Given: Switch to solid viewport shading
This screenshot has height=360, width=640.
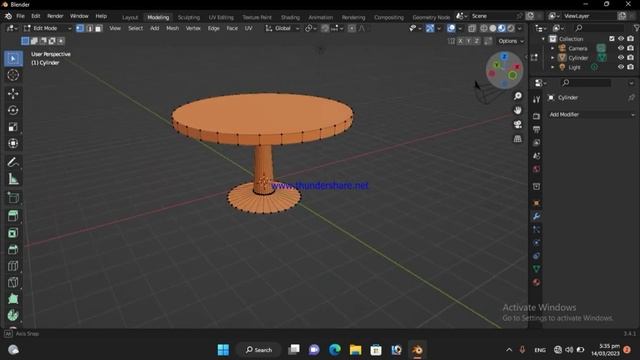Looking at the screenshot, I should click(493, 29).
